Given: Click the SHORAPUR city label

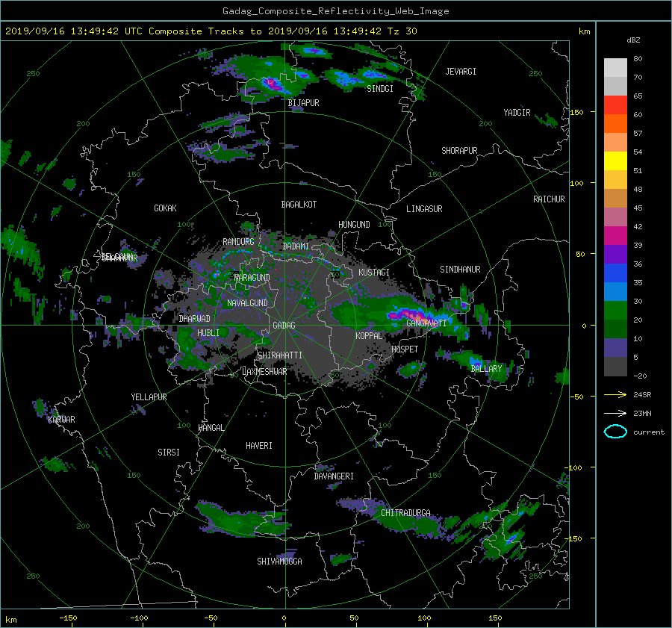Looking at the screenshot, I should 459,151.
